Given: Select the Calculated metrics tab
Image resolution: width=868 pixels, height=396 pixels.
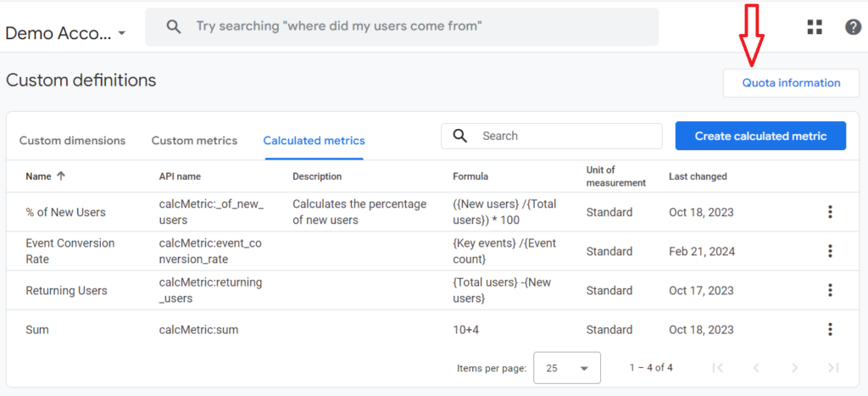Looking at the screenshot, I should (x=314, y=141).
